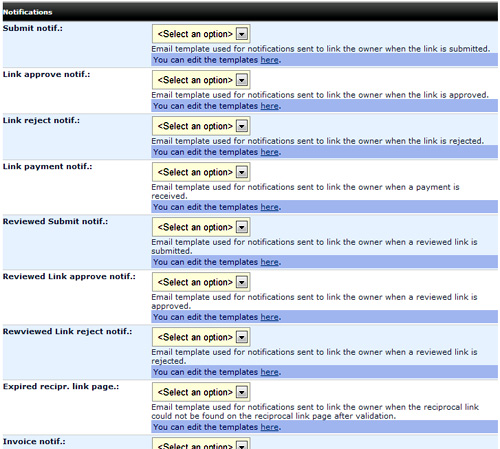Expand the Rewviewed Link reject notif. dropdown
The height and width of the screenshot is (449, 500).
click(x=201, y=337)
